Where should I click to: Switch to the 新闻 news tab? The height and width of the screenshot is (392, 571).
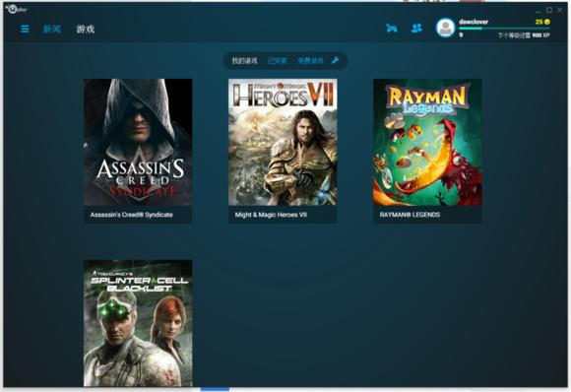click(x=52, y=30)
